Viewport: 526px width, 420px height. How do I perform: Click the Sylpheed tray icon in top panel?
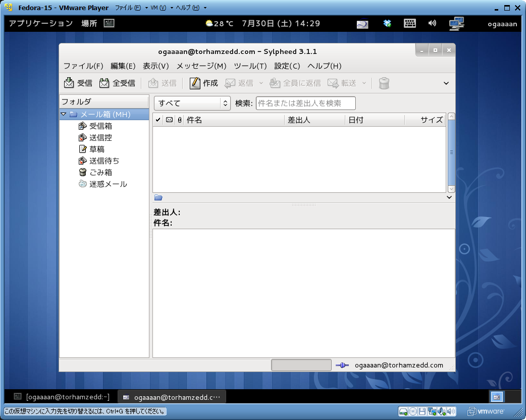362,24
